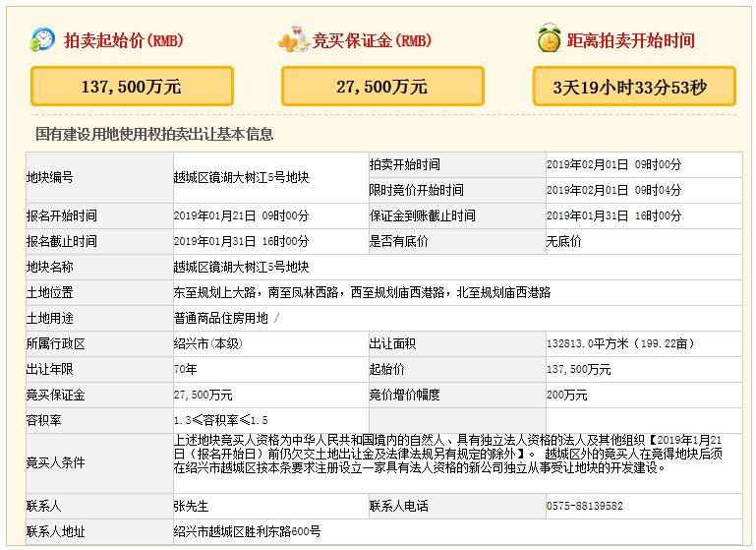Click the phone number 0575-88139582

click(x=584, y=506)
